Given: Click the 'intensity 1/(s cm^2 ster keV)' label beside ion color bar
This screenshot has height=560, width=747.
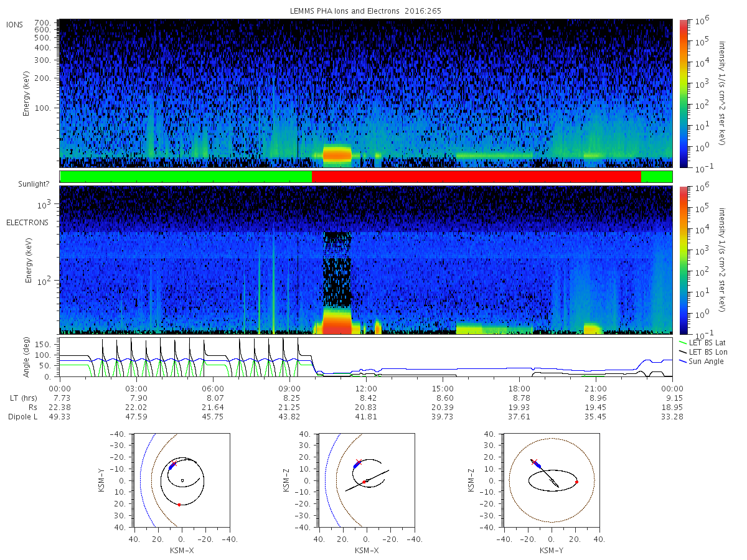Looking at the screenshot, I should point(723,93).
